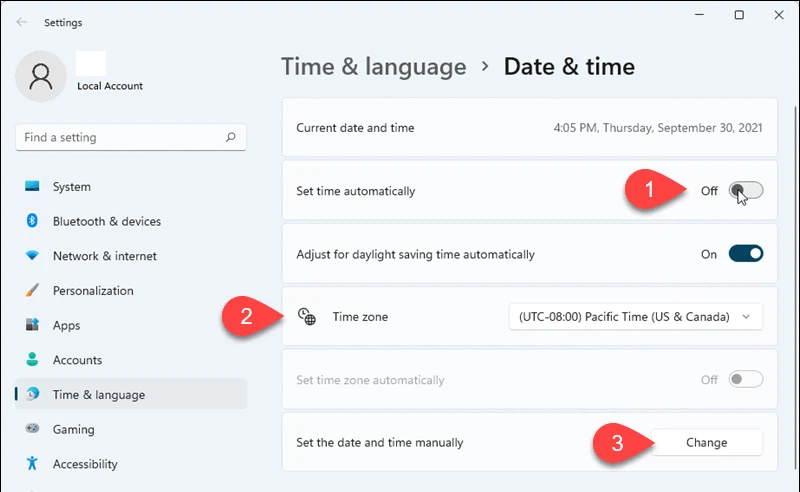Click the Personalization paintbrush icon

[x=33, y=291]
